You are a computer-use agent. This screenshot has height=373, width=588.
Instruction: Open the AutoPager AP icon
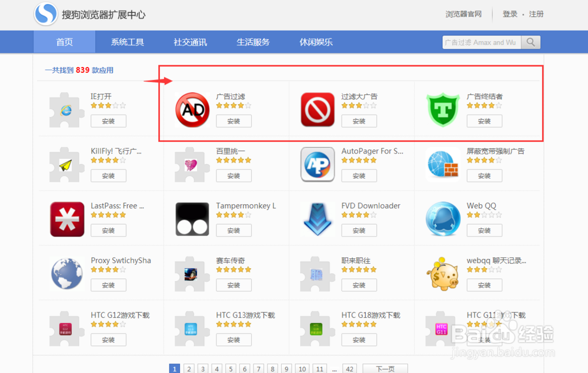(x=318, y=164)
